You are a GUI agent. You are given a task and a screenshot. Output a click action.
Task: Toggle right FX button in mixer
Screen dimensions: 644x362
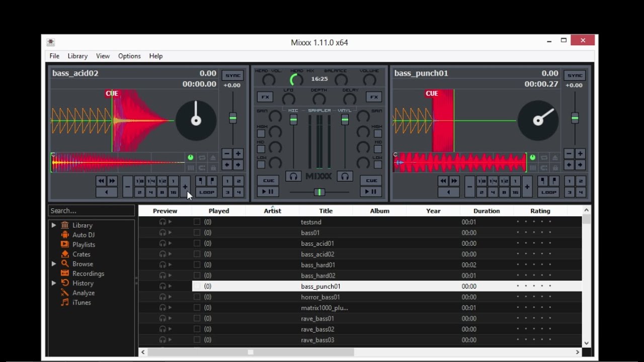tap(374, 97)
